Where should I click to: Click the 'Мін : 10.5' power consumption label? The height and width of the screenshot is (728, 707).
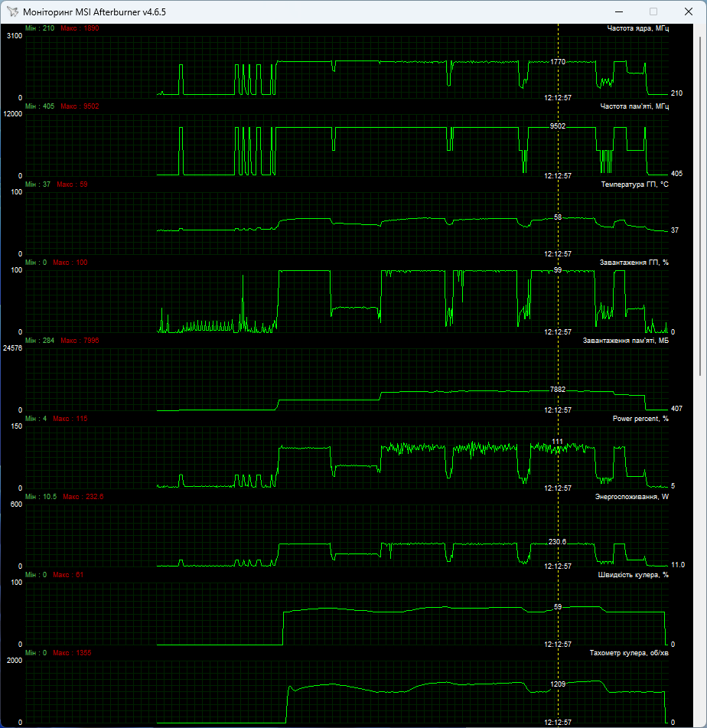(41, 497)
